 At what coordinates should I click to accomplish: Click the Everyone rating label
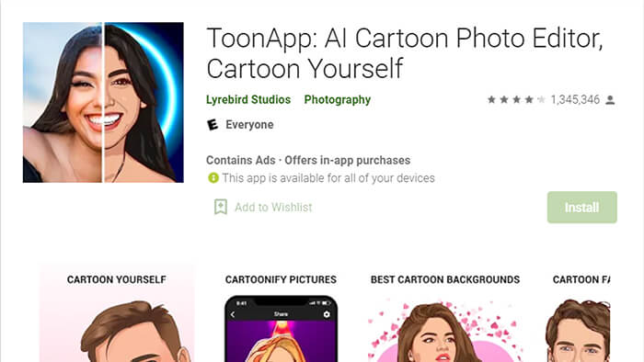(x=249, y=125)
